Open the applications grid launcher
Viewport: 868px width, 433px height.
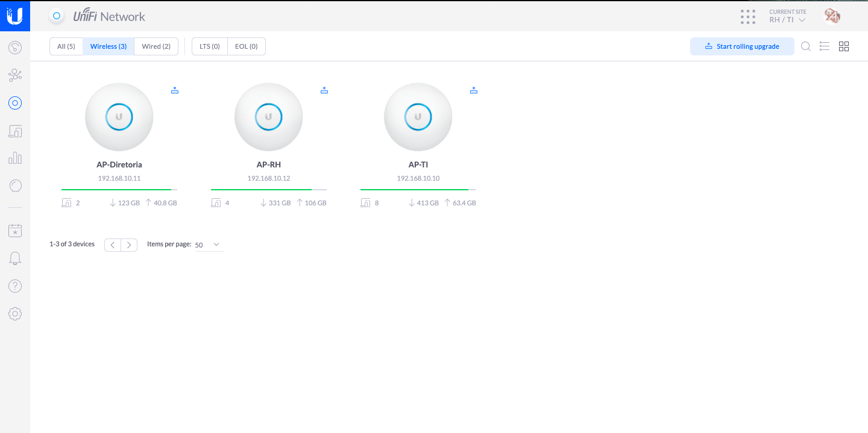748,16
